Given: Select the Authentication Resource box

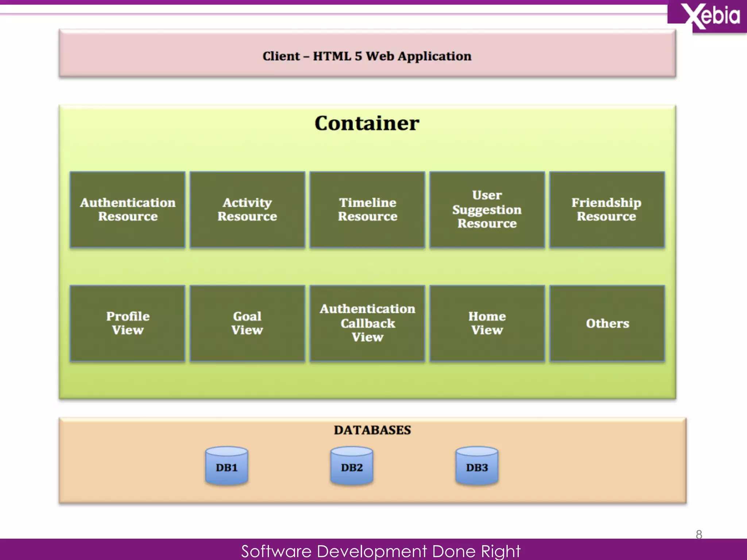Looking at the screenshot, I should click(x=128, y=210).
